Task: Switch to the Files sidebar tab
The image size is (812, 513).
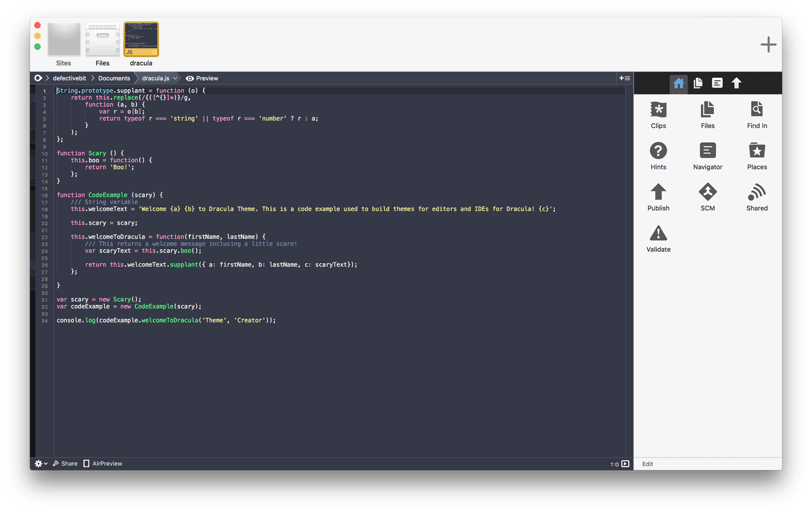Action: [698, 83]
